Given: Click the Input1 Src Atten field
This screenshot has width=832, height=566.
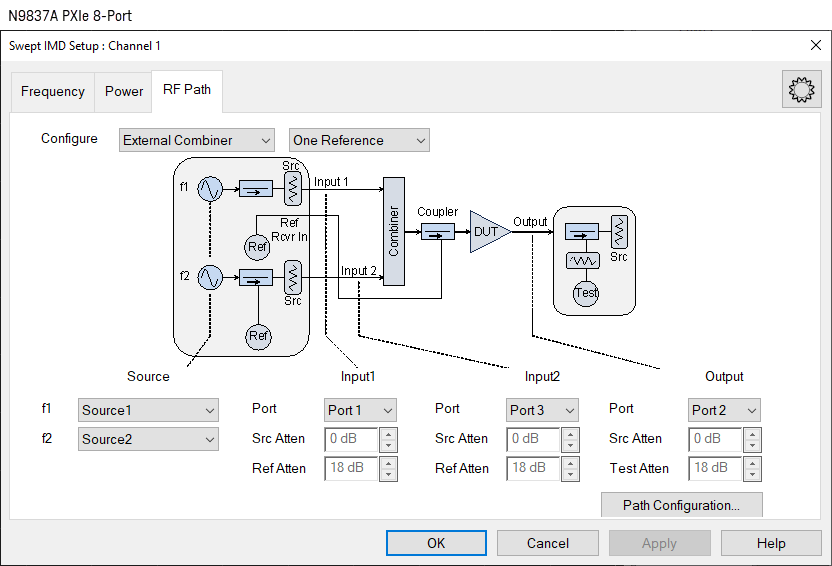Looking at the screenshot, I should click(x=351, y=439).
